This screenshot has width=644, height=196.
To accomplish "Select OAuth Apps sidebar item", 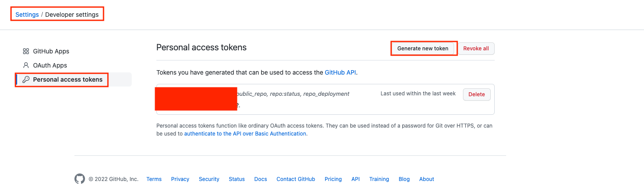I will pos(50,65).
